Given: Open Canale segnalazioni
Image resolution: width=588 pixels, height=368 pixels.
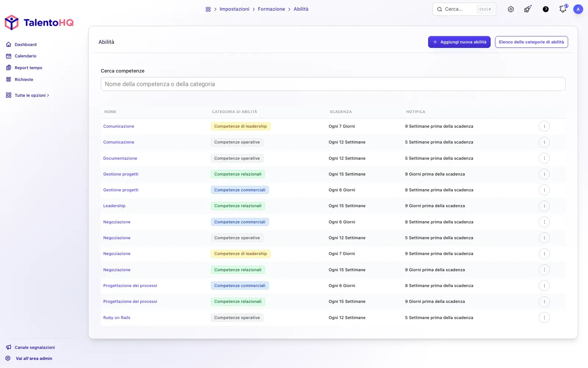Looking at the screenshot, I should 35,347.
